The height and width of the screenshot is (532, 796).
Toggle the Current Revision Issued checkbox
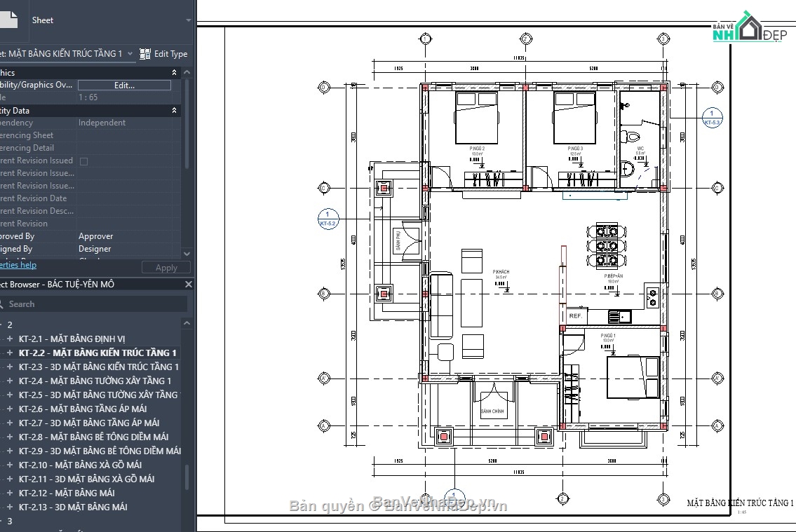click(x=83, y=161)
